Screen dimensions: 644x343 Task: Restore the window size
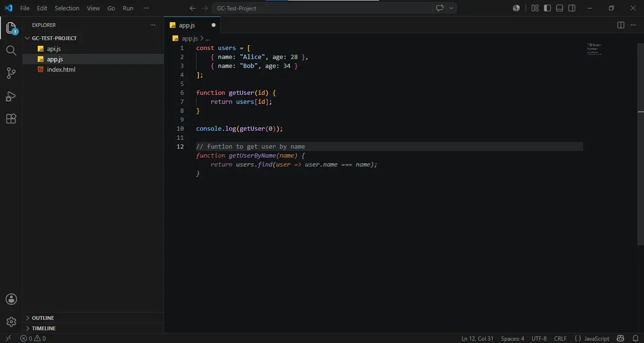[611, 8]
